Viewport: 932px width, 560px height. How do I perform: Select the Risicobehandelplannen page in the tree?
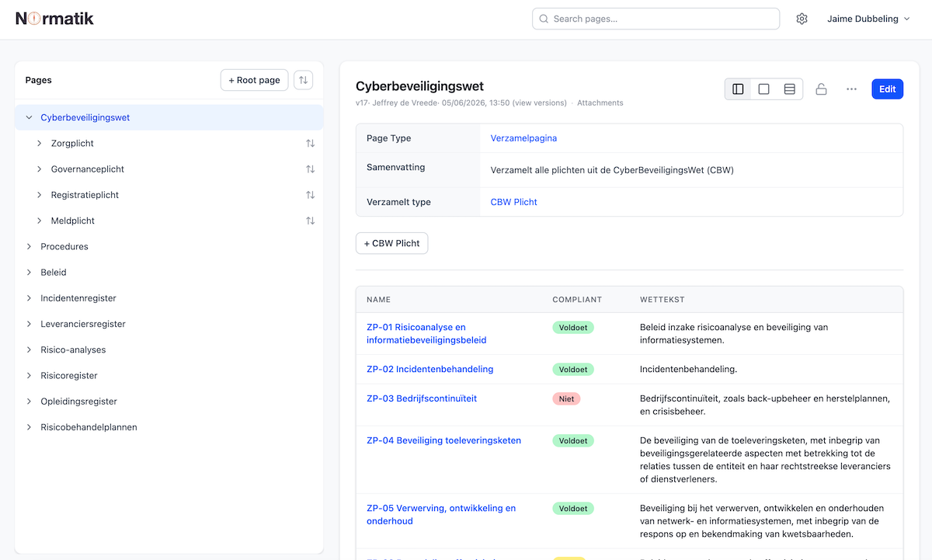[89, 427]
